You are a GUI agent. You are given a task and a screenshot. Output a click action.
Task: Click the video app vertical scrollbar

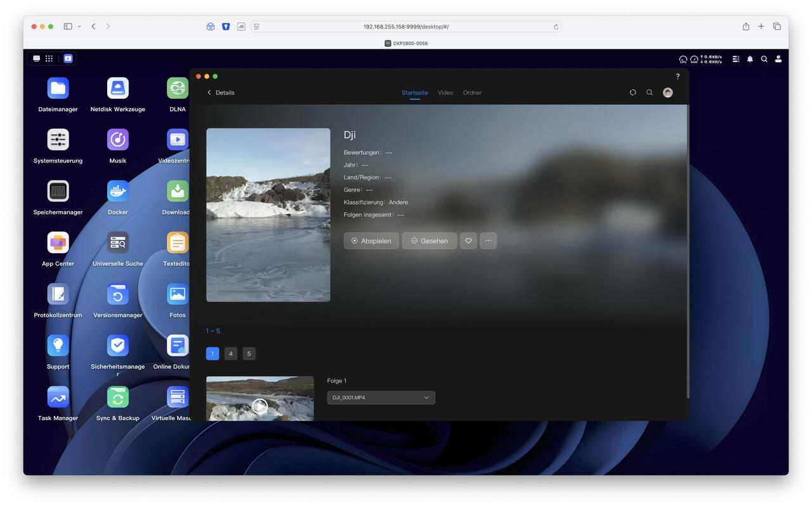click(688, 252)
